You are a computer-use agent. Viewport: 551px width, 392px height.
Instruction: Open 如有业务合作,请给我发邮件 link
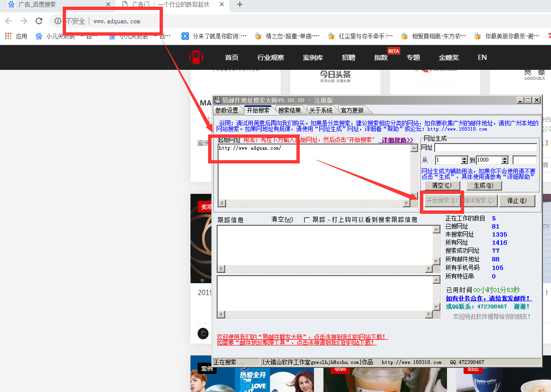[489, 298]
